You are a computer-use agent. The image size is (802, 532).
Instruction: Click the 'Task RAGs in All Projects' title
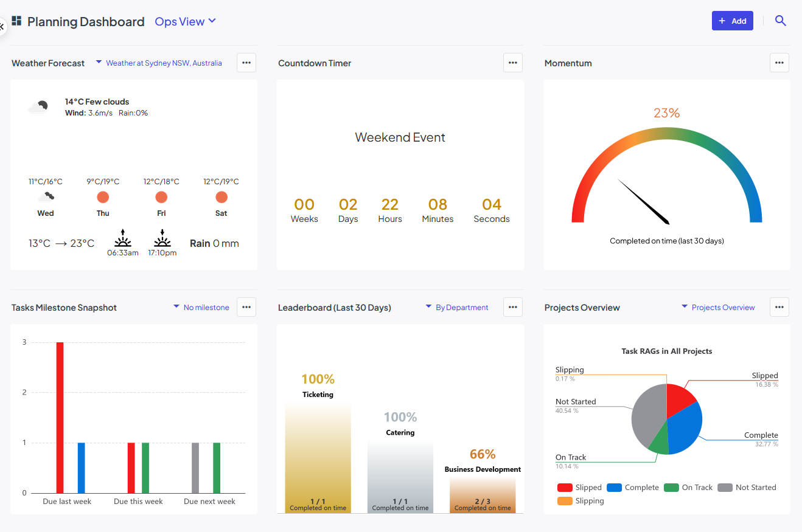[667, 351]
